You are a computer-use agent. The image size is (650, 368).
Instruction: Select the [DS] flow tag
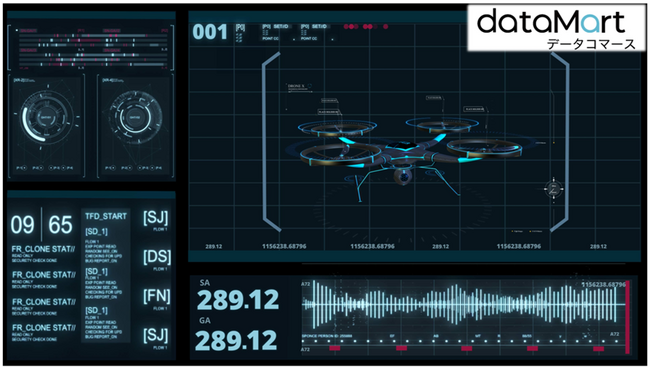[157, 257]
